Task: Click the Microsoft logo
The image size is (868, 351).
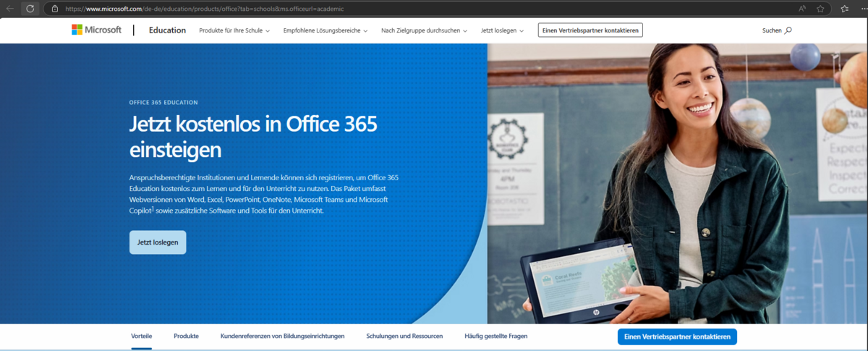Action: click(96, 30)
